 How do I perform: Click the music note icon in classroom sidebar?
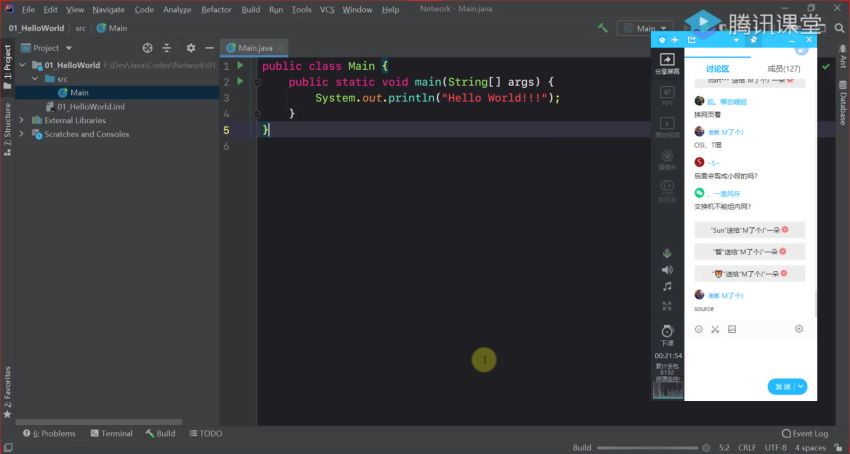[x=667, y=287]
